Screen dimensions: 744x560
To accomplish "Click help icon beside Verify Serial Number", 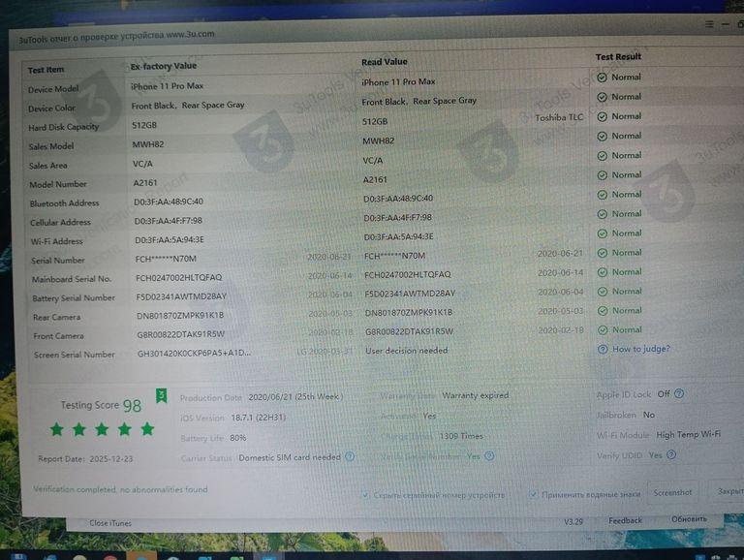I will click(x=489, y=455).
